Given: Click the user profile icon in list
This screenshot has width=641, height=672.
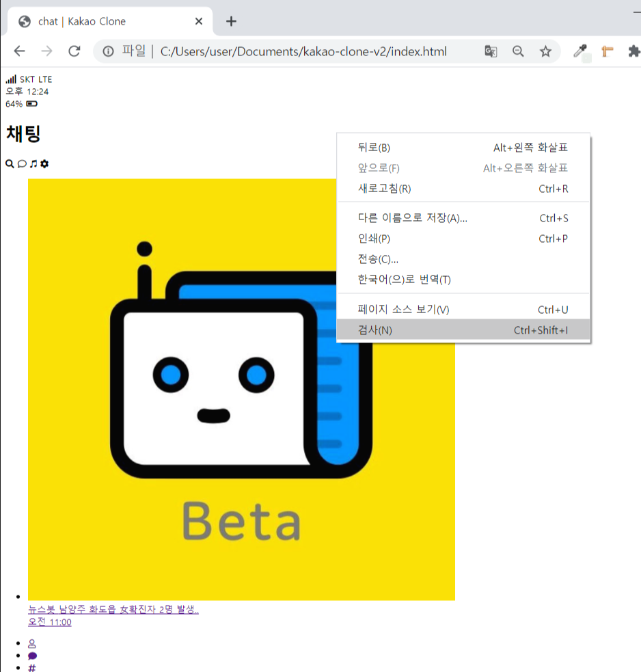Looking at the screenshot, I should tap(32, 644).
